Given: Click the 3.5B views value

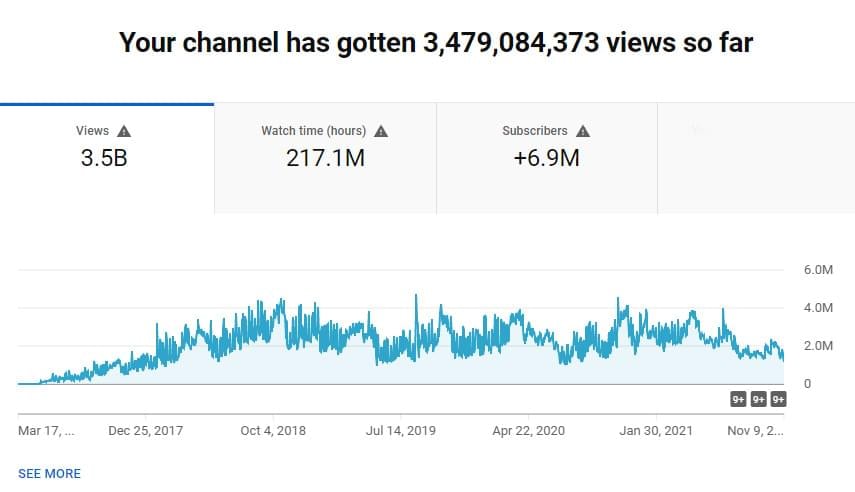Looking at the screenshot, I should [x=104, y=158].
